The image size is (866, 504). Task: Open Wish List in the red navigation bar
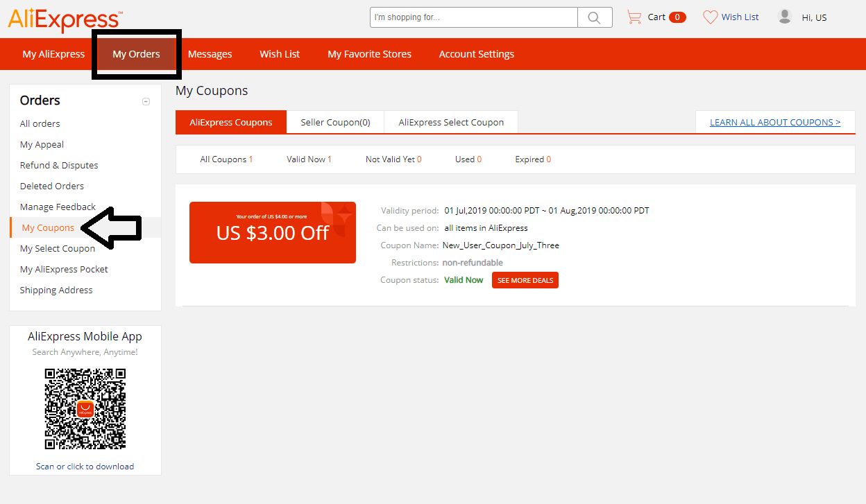280,54
